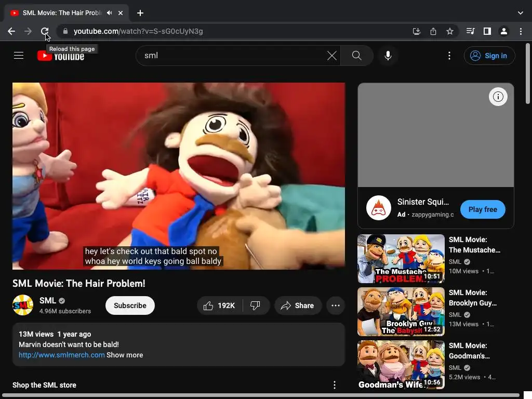Dislike this video
Image resolution: width=532 pixels, height=399 pixels.
click(x=255, y=305)
